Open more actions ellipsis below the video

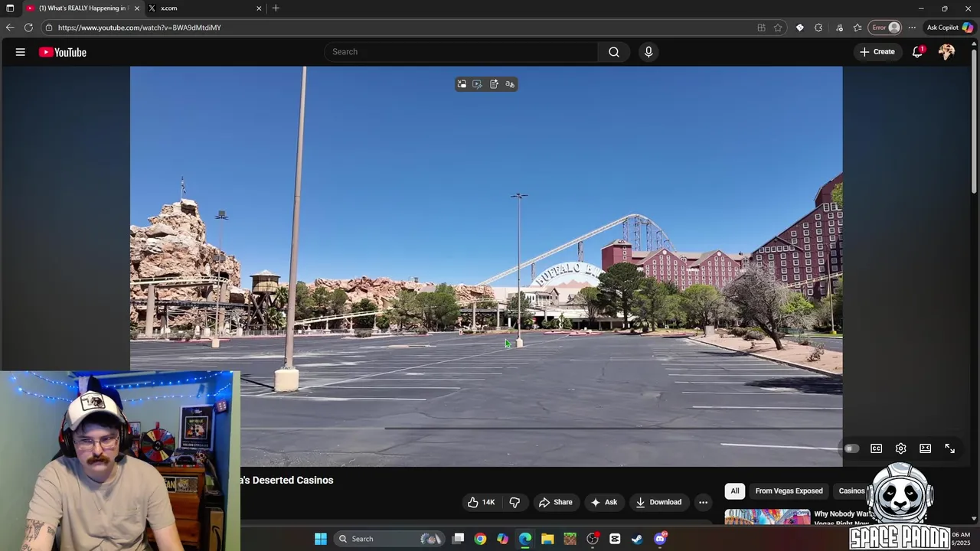(704, 502)
